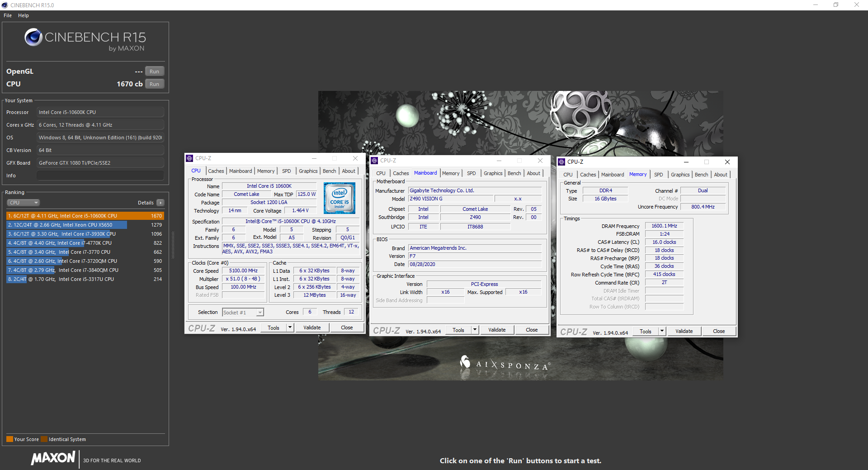
Task: Select Memory tab in CPU window
Action: [266, 171]
